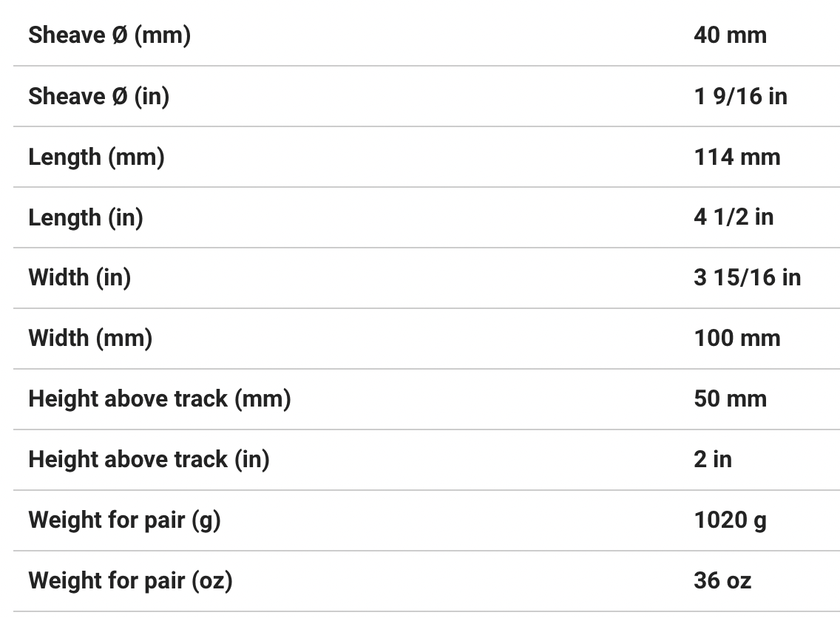Image resolution: width=840 pixels, height=618 pixels.
Task: Click the "Sheave Ø (mm)" row label
Action: pos(109,35)
